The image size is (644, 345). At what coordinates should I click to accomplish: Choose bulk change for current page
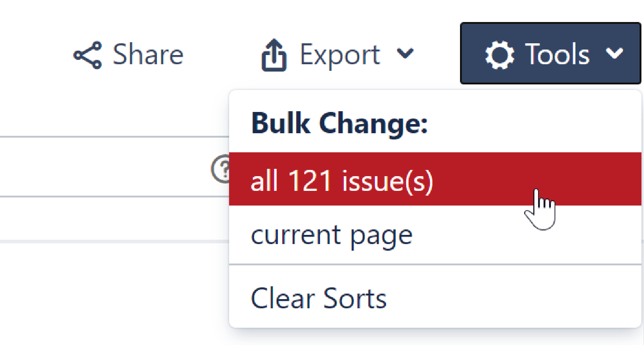tap(332, 235)
